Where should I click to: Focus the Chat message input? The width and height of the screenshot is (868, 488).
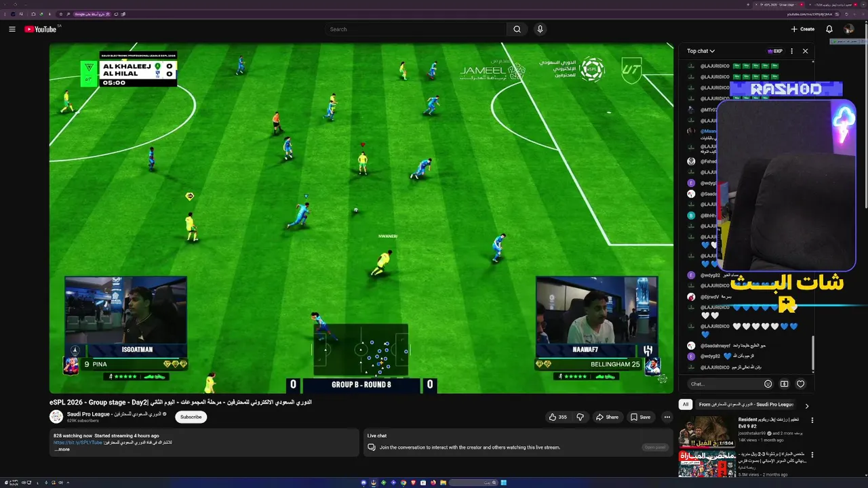(x=723, y=384)
